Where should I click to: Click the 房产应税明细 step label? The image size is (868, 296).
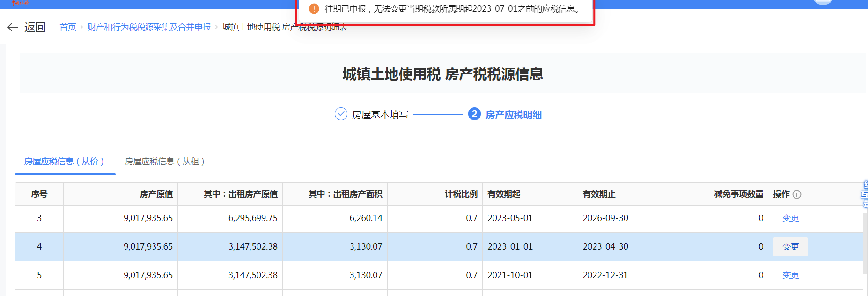(513, 115)
